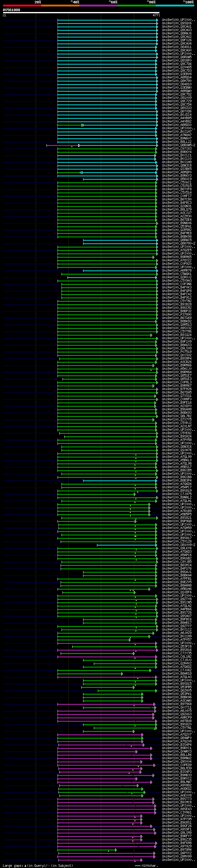This screenshot has width=197, height=868.
Task: Select hit UniRef100_B6TXF8
Action: pyautogui.click(x=177, y=189)
